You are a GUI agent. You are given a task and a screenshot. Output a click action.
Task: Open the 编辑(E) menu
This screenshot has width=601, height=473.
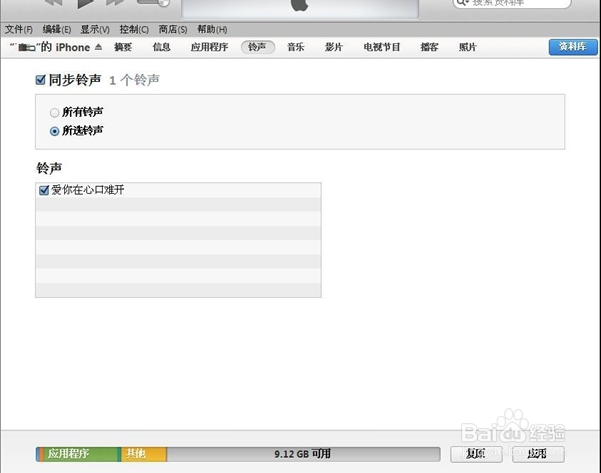[x=57, y=30]
